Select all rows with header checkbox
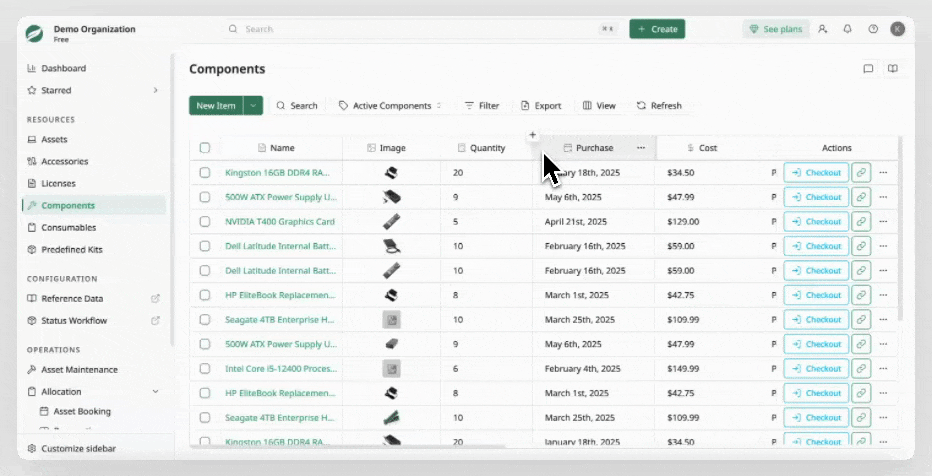 [205, 147]
